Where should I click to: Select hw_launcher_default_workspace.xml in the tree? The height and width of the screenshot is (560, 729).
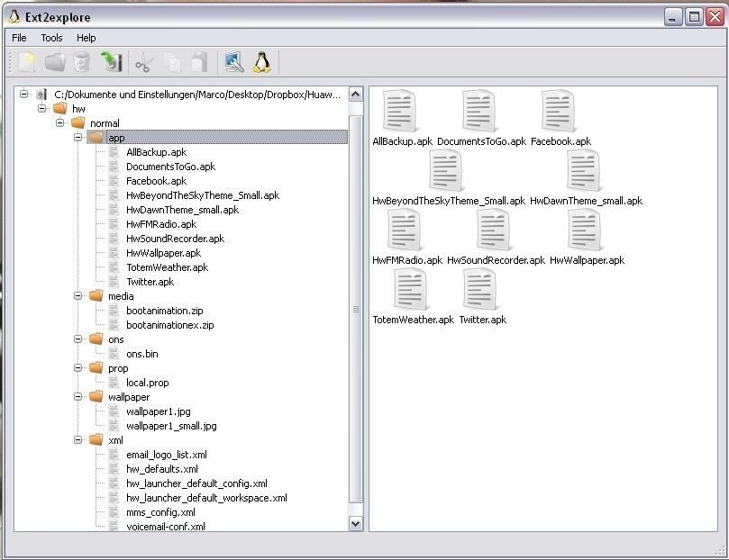click(207, 497)
